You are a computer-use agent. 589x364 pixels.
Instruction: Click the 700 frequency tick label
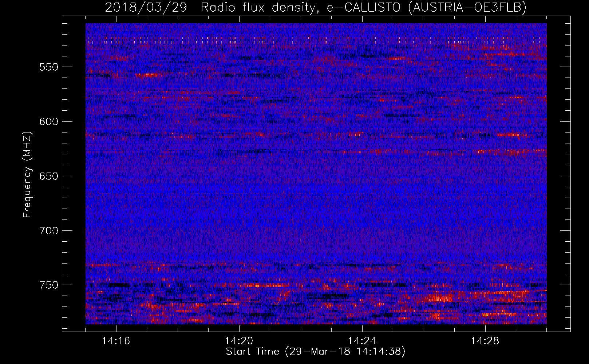[x=49, y=231]
